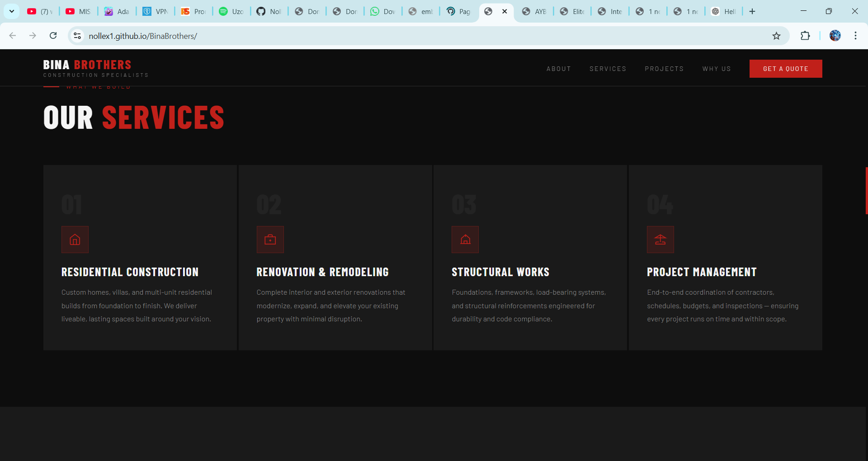The height and width of the screenshot is (461, 868).
Task: Click the Project Management crane icon
Action: point(660,240)
